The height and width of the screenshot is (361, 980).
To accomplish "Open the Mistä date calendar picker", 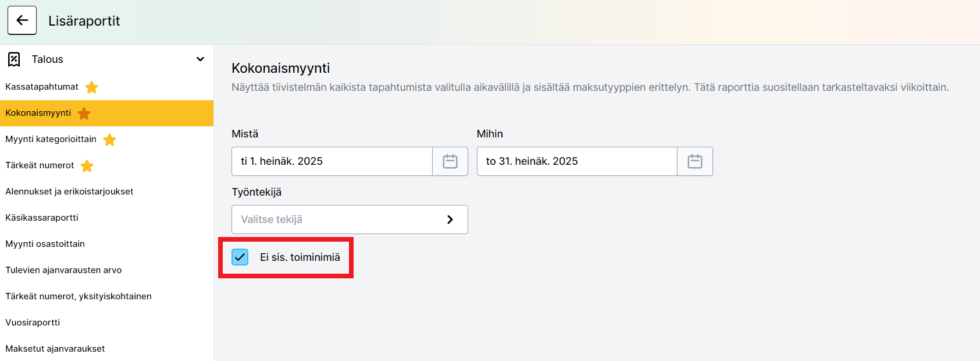I will pos(450,161).
